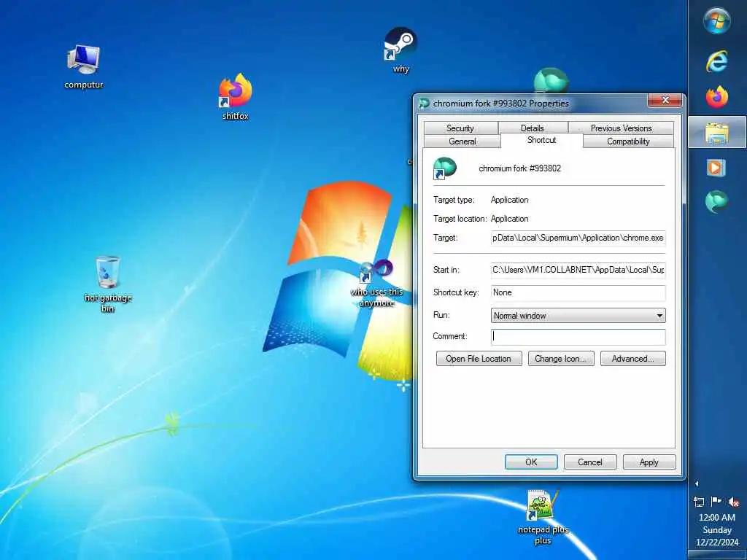Click the 'chromium fork #993802' name field
Screen dimensions: 747x560
[x=519, y=168]
